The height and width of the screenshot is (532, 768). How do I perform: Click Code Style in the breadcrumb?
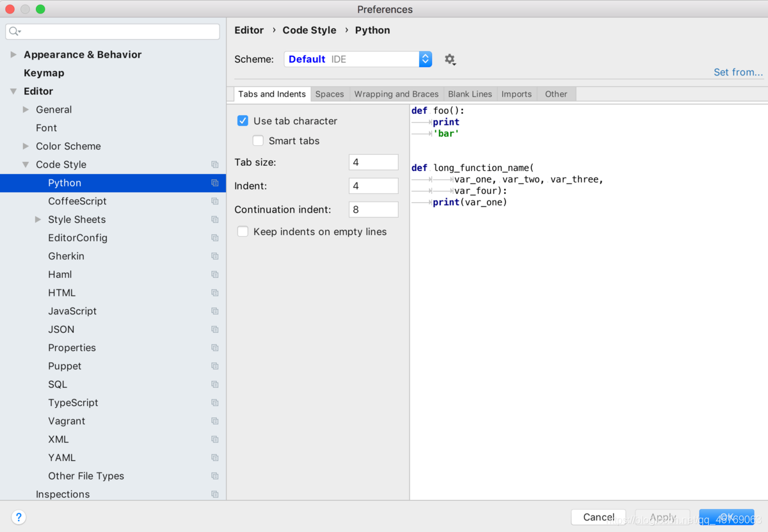tap(309, 30)
